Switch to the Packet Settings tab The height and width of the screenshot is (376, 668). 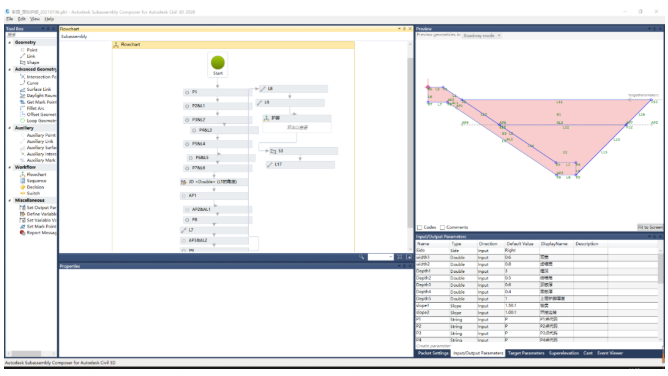tap(433, 353)
